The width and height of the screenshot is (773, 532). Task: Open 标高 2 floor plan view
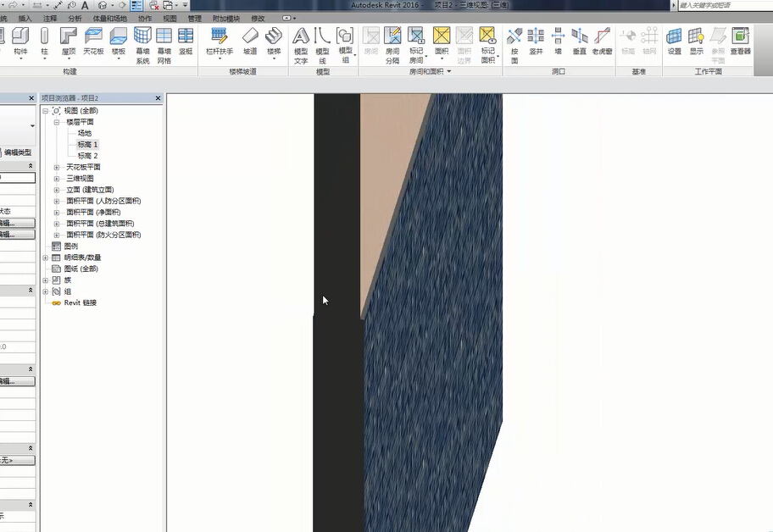87,156
